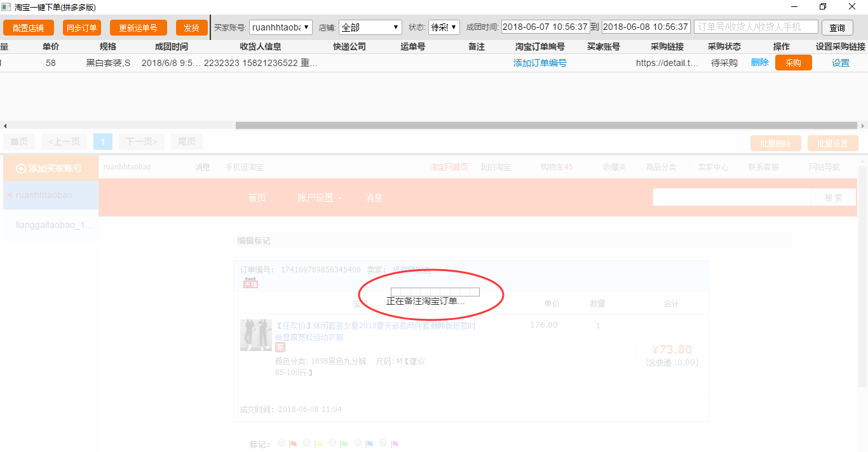Click the 更新运单号 button
Screen dimensions: 868x452
[139, 28]
